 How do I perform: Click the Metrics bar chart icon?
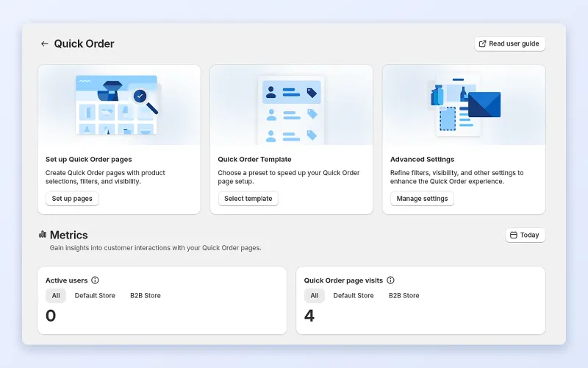tap(43, 235)
